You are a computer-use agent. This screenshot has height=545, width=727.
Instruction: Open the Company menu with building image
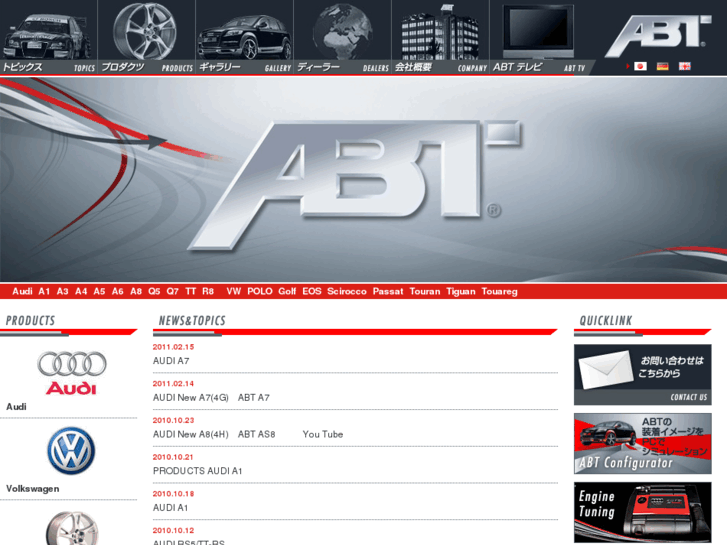(440, 37)
